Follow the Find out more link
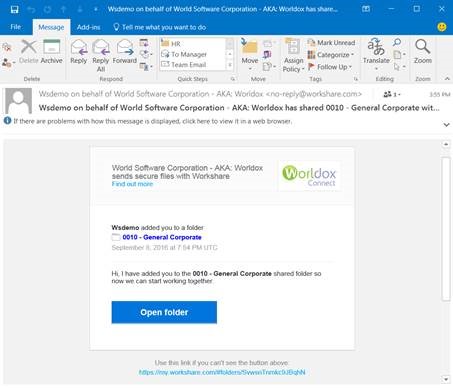453x388 pixels. [x=132, y=184]
